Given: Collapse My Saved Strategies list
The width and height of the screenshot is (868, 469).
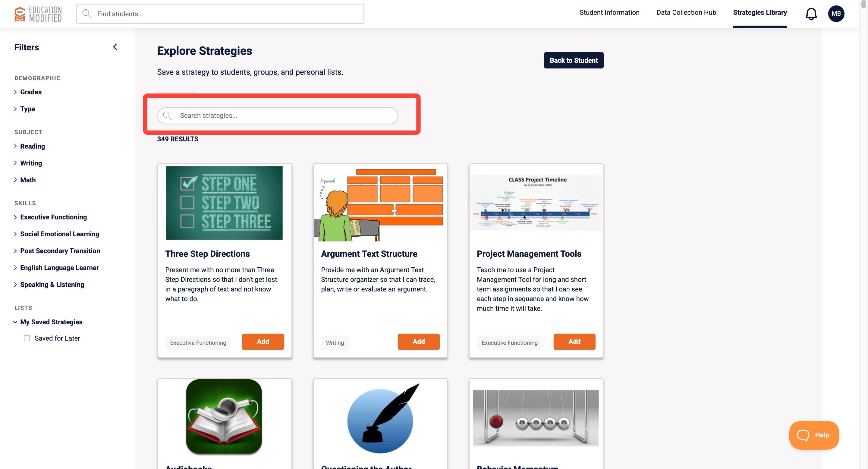Looking at the screenshot, I should tap(51, 322).
